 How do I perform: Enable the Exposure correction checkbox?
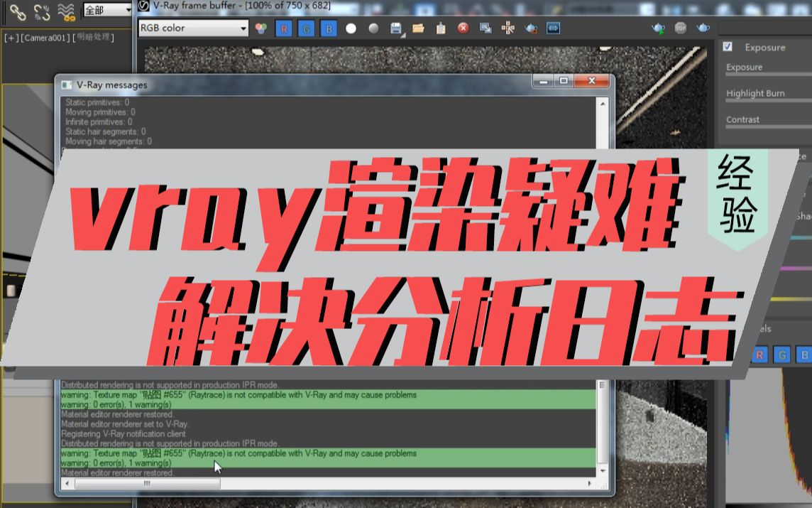click(727, 47)
